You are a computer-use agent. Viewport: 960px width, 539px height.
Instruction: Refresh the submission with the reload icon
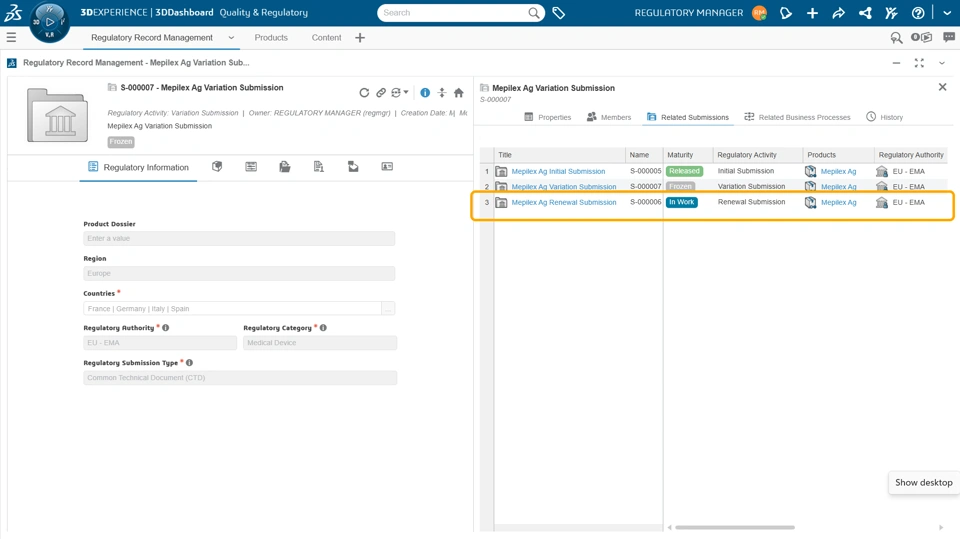click(364, 93)
